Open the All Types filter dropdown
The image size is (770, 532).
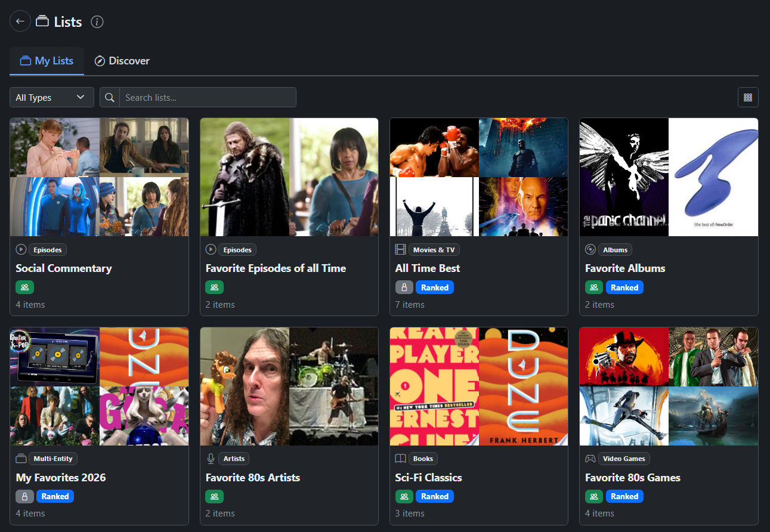click(x=51, y=97)
